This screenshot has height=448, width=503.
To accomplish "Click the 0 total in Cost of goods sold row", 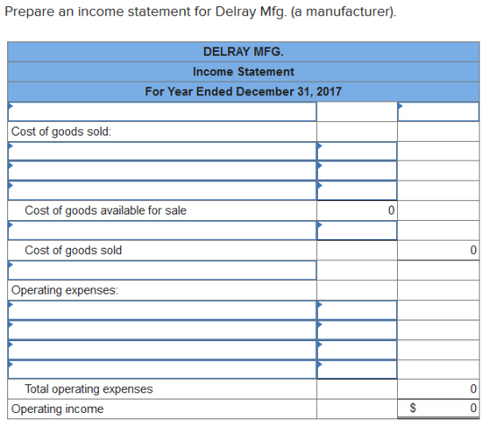I will point(473,250).
